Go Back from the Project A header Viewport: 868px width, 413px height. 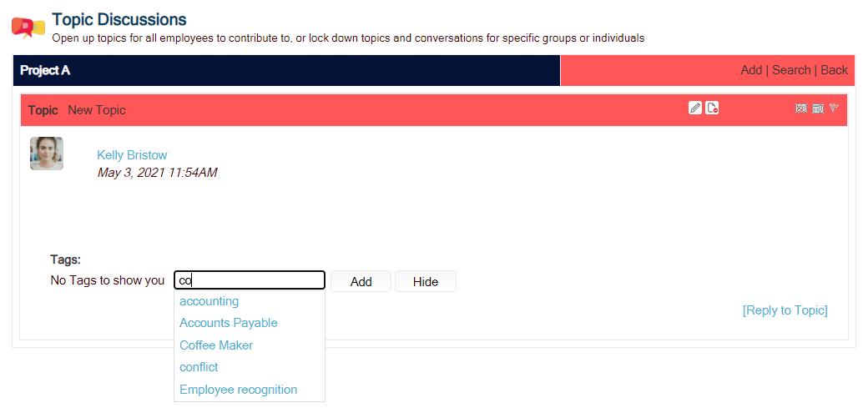pyautogui.click(x=835, y=70)
